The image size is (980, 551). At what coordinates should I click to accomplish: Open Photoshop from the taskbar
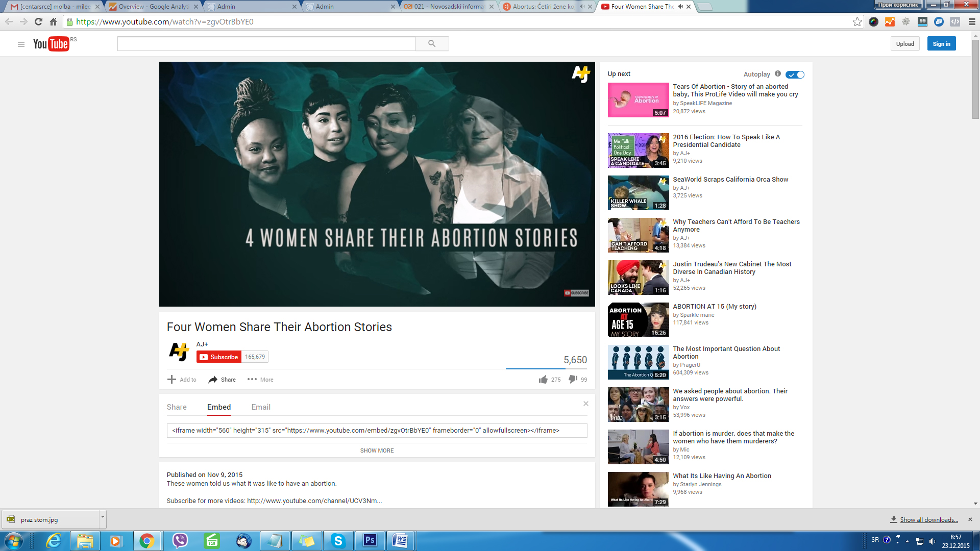coord(370,540)
